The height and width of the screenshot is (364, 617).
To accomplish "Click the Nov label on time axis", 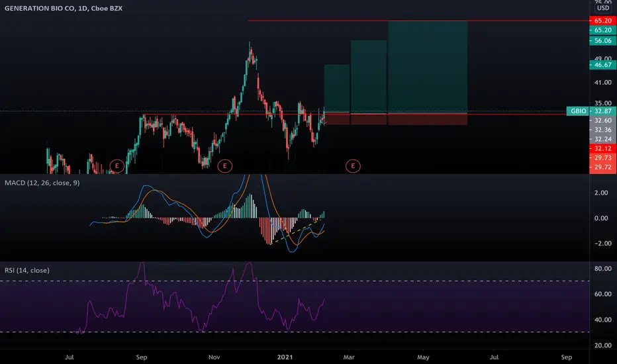I will [214, 357].
